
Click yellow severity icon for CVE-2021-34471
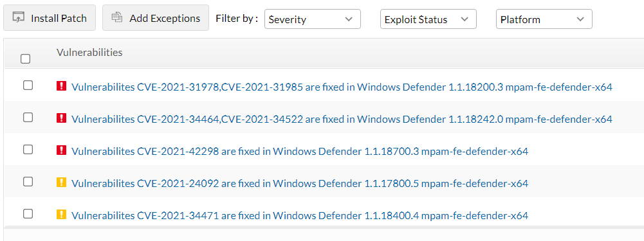point(61,214)
